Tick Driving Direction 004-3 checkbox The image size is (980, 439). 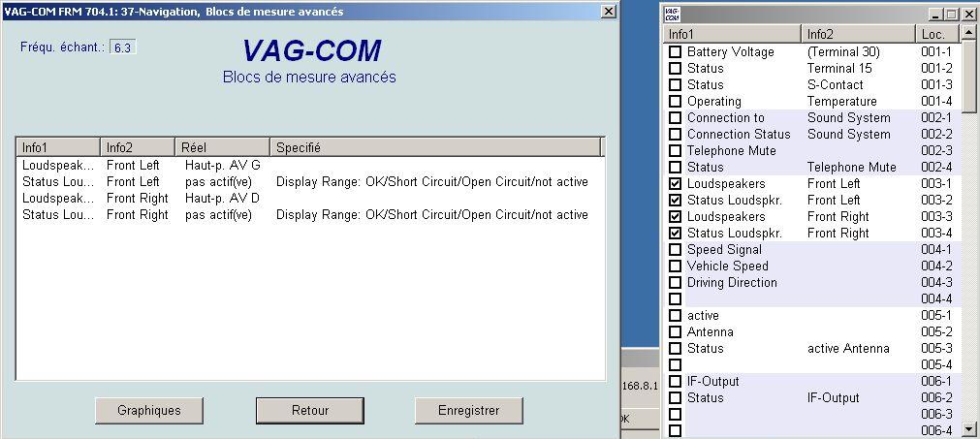675,282
